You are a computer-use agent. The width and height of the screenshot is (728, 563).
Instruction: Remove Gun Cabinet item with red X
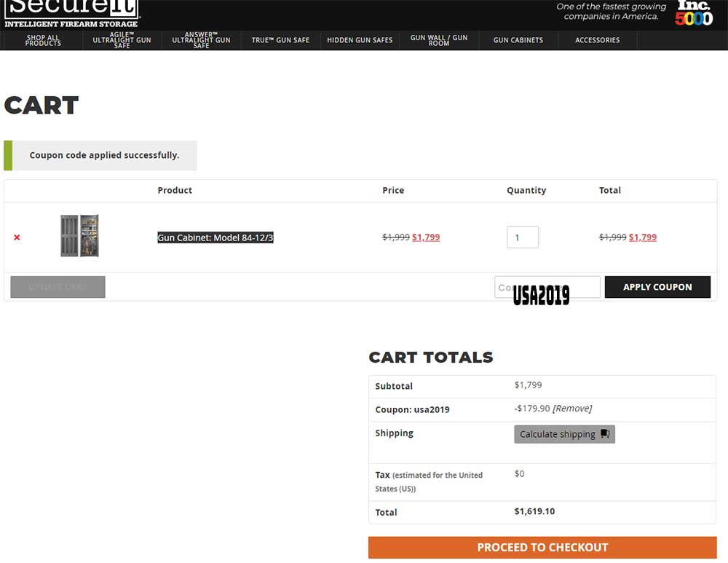(x=17, y=237)
